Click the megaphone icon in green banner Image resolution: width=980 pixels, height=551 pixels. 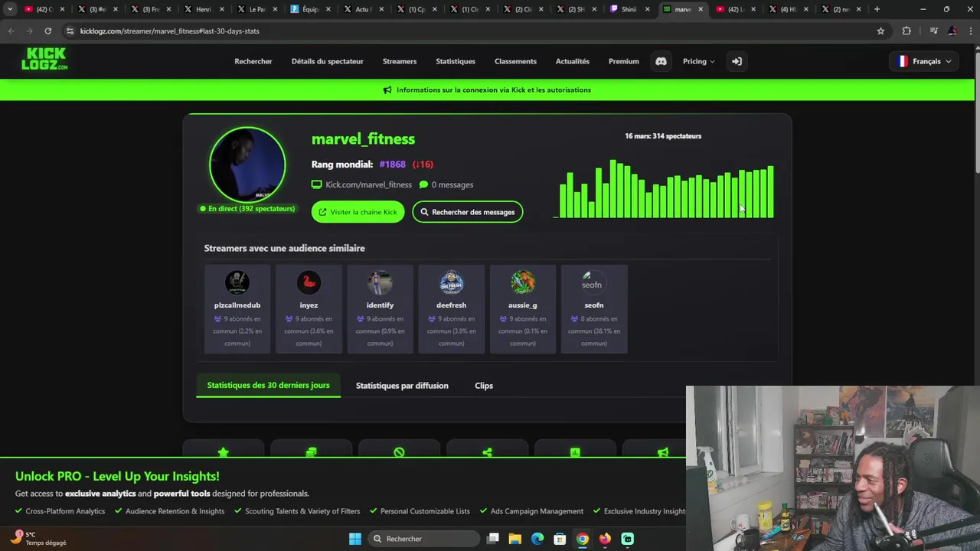point(387,90)
